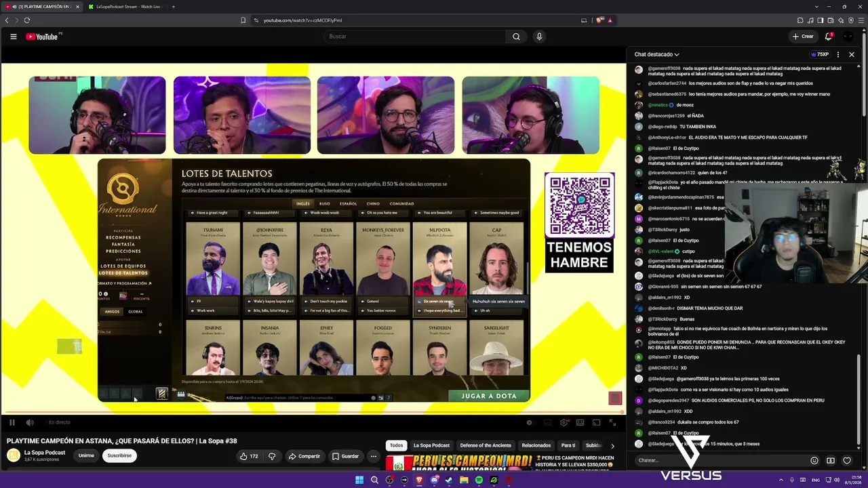The image size is (868, 488).
Task: Open taskbar ENG language indicator
Action: [815, 481]
